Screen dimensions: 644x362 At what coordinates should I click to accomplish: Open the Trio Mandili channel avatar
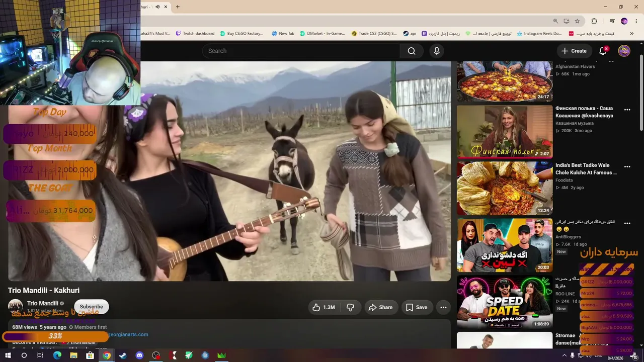point(16,307)
